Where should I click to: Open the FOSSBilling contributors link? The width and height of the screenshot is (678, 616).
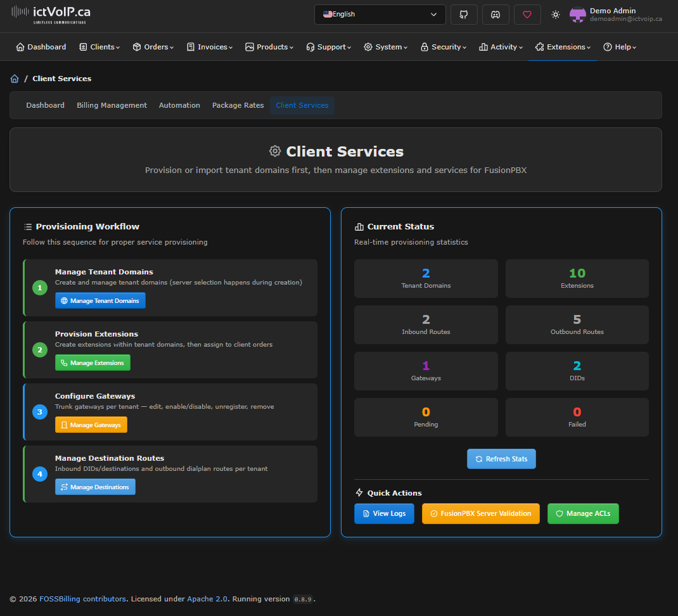(82, 599)
